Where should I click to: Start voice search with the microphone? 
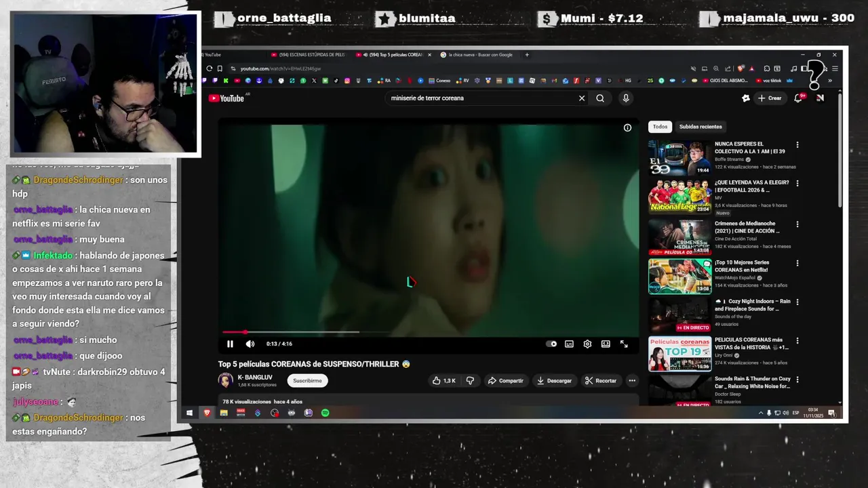[x=625, y=98]
